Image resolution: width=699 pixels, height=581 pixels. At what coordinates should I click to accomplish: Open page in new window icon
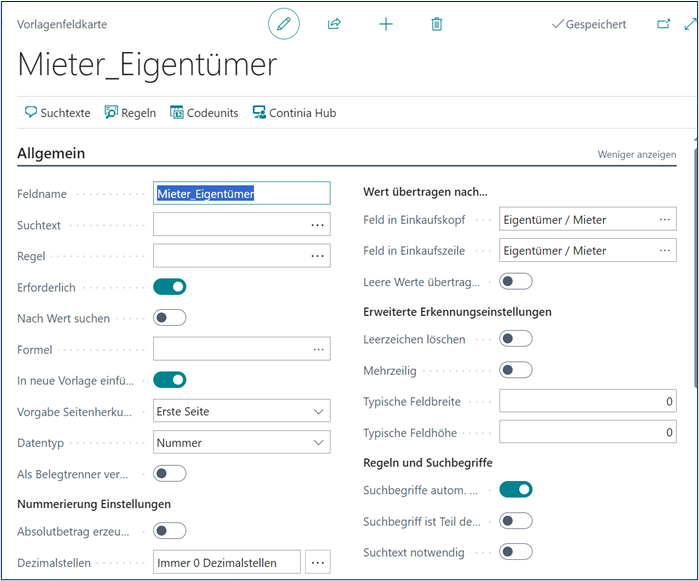[664, 24]
